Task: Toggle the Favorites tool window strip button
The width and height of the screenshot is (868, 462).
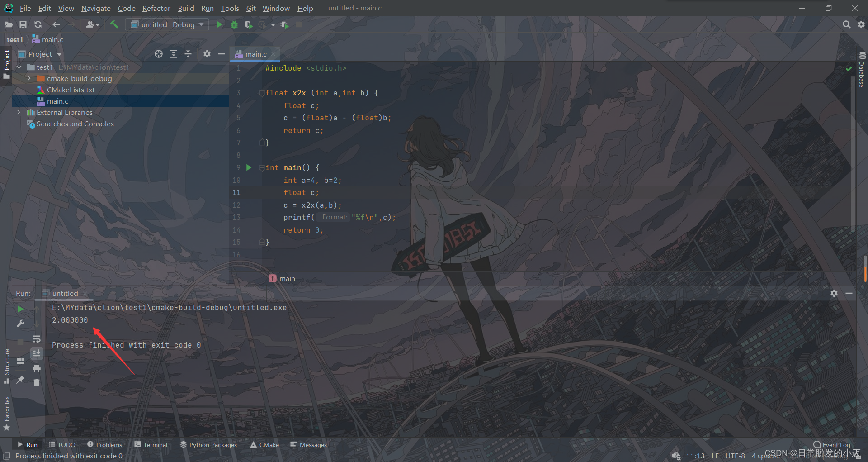Action: click(x=6, y=414)
